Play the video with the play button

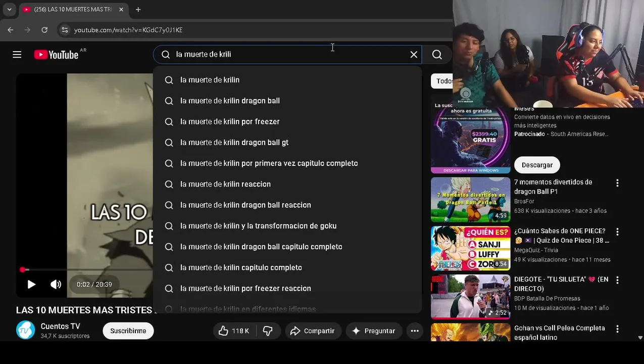(x=31, y=285)
